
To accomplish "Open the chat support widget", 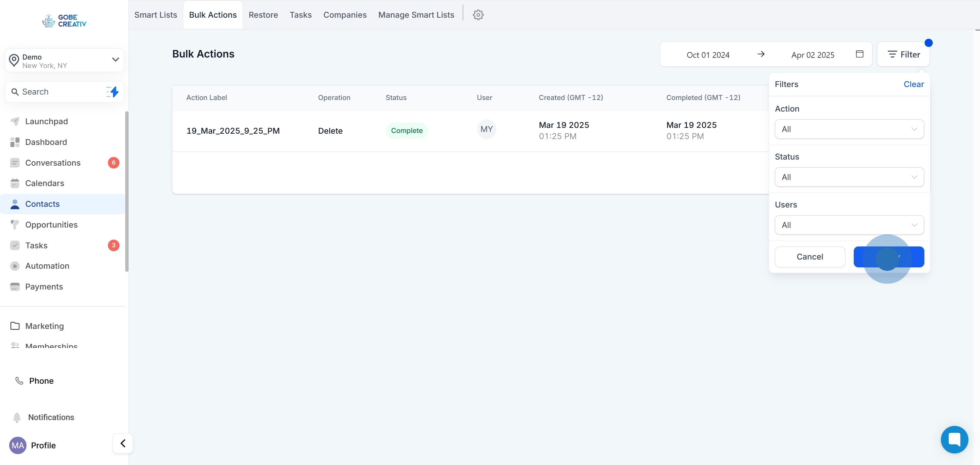I will (954, 439).
